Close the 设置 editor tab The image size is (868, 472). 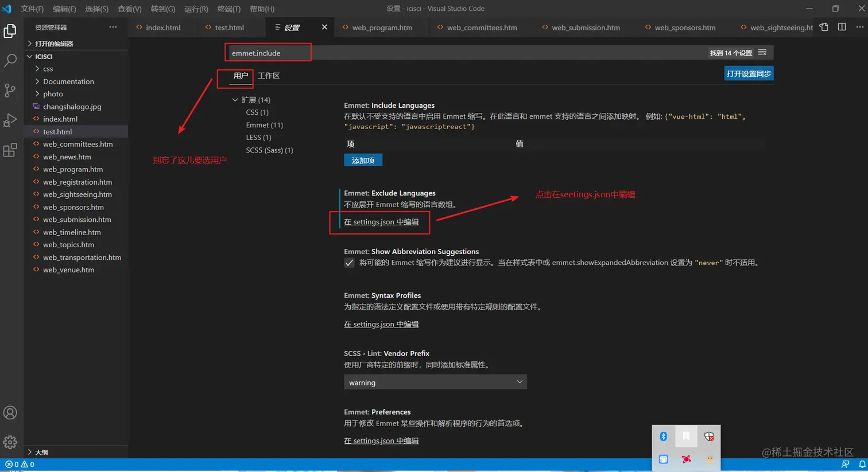pyautogui.click(x=324, y=27)
